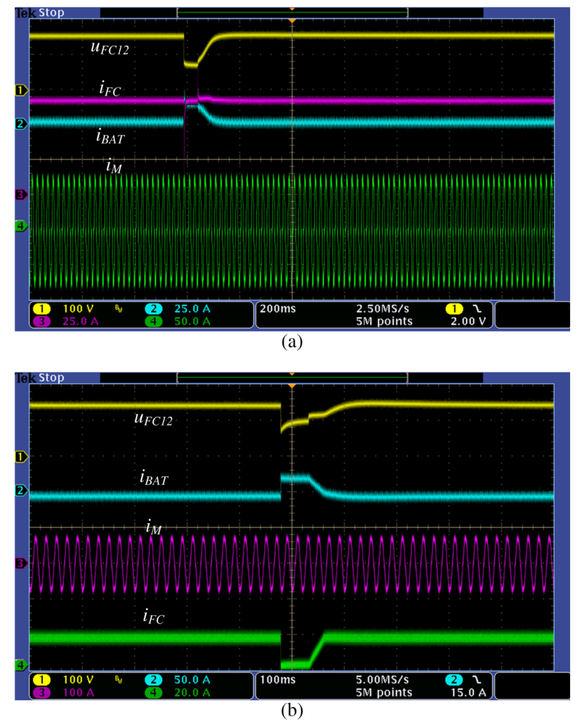Click magenta channel 3 marker in panel (b)

point(21,564)
